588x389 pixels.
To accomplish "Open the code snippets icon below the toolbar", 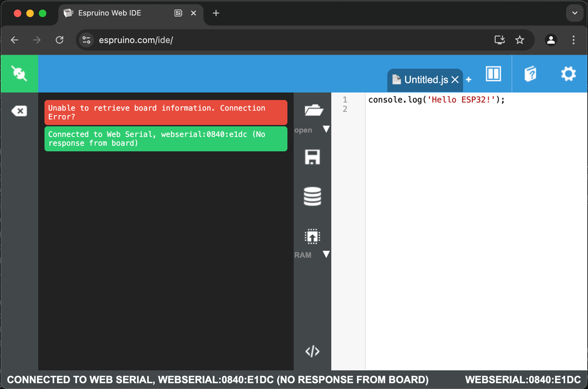I will click(x=312, y=351).
